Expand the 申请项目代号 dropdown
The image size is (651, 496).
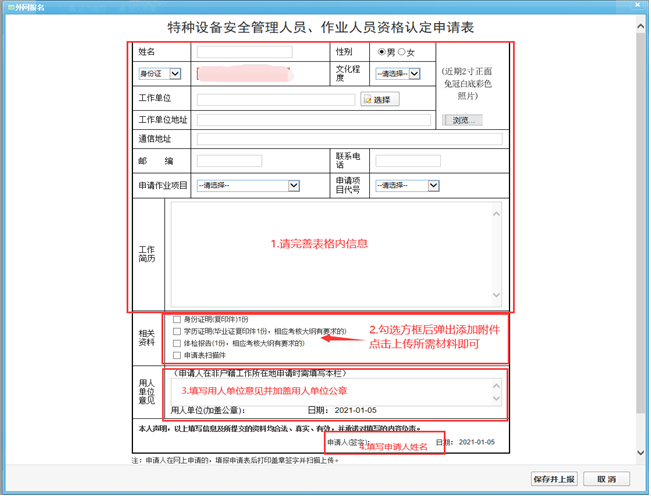[408, 185]
